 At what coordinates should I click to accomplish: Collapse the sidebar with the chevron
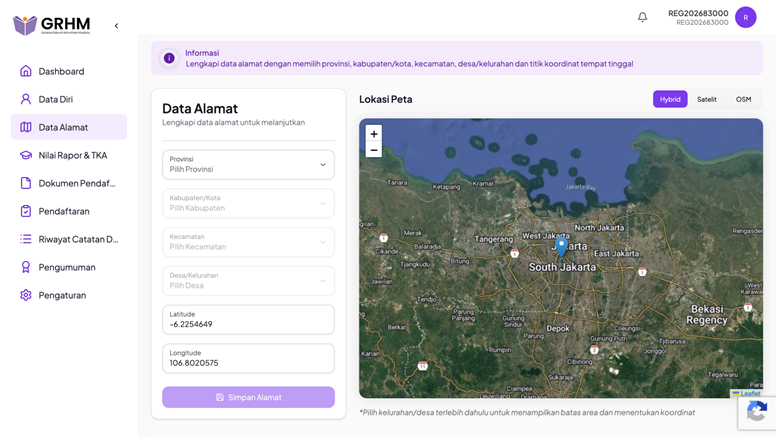[116, 26]
